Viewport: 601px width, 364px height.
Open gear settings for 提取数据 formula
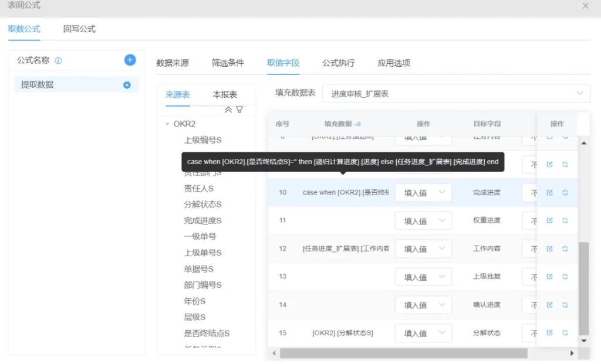[x=127, y=85]
